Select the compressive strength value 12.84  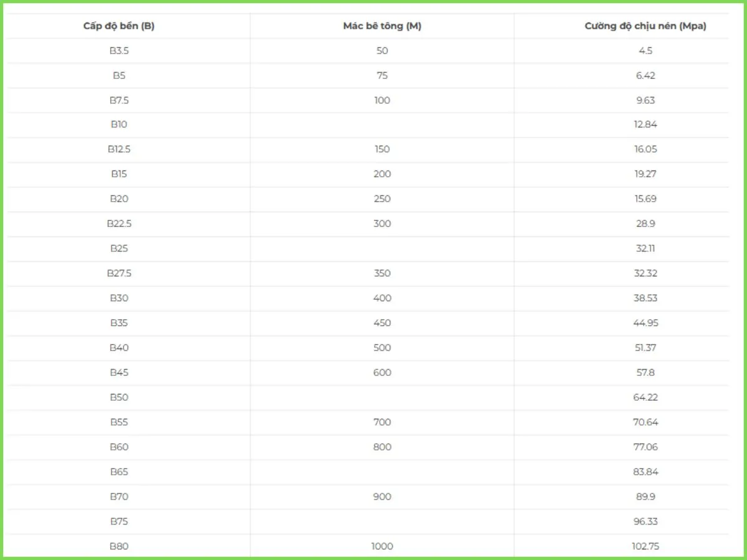click(x=646, y=124)
